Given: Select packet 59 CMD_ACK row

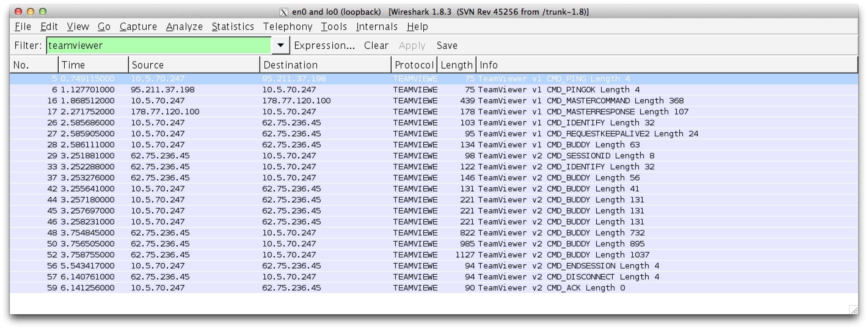Looking at the screenshot, I should coord(434,288).
